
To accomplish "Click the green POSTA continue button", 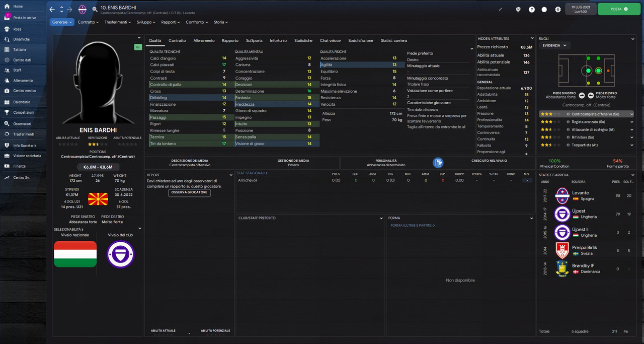I will (619, 9).
